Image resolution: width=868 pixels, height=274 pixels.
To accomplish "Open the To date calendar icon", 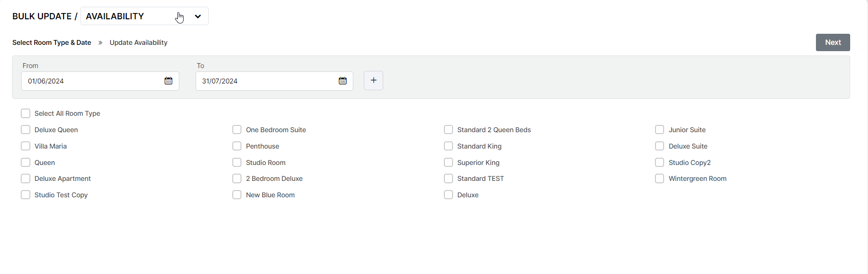I will pyautogui.click(x=342, y=81).
